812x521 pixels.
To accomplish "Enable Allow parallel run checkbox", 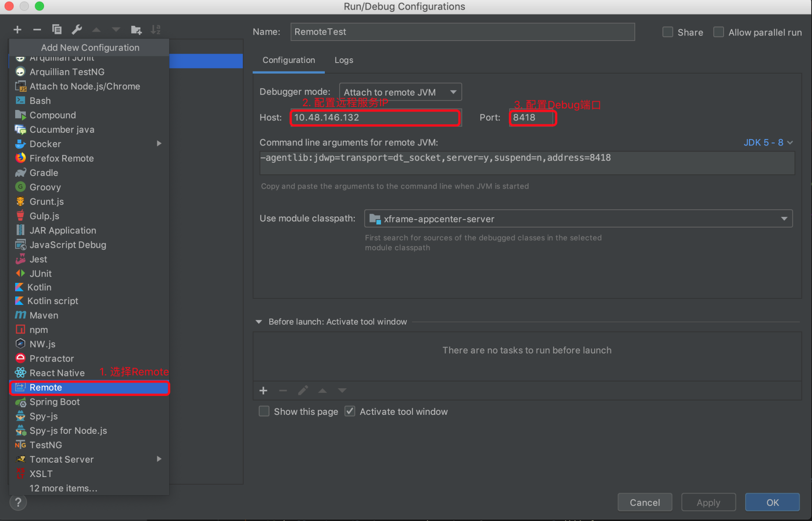I will (x=719, y=32).
